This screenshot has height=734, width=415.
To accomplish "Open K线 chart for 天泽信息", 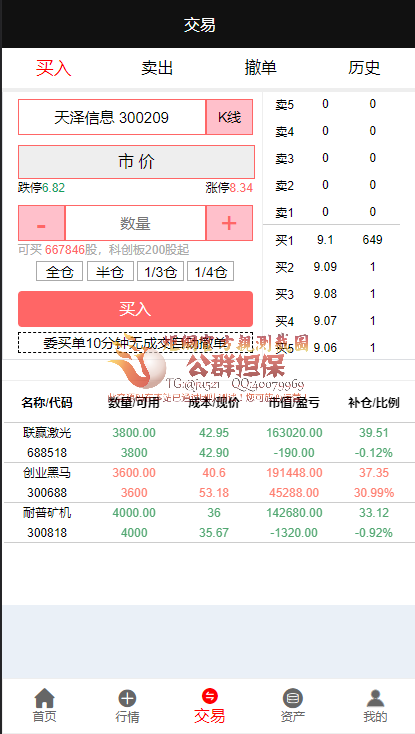I will click(x=229, y=117).
